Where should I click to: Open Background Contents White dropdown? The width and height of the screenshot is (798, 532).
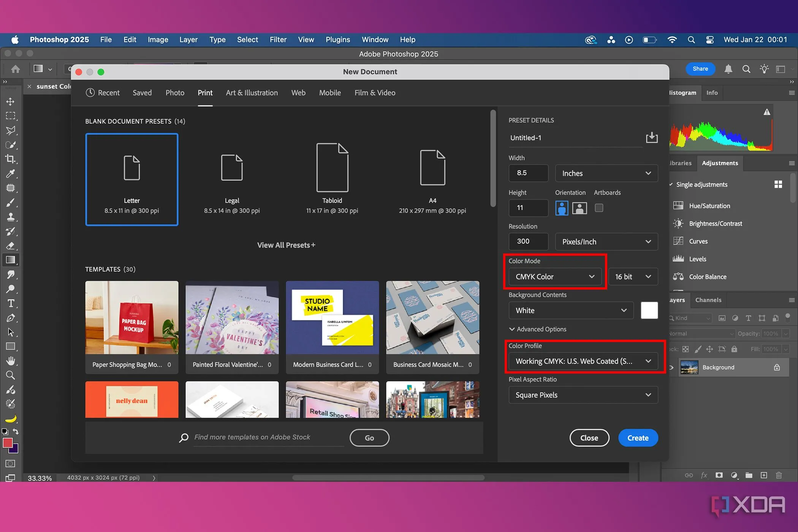coord(571,310)
